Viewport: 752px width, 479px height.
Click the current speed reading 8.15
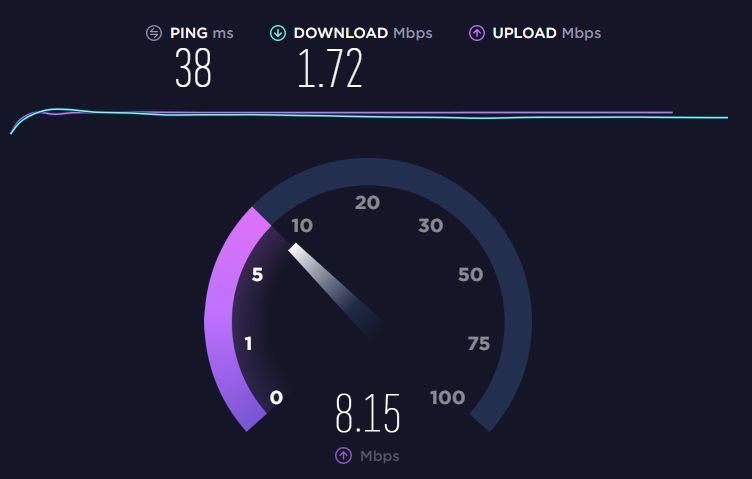pyautogui.click(x=367, y=413)
